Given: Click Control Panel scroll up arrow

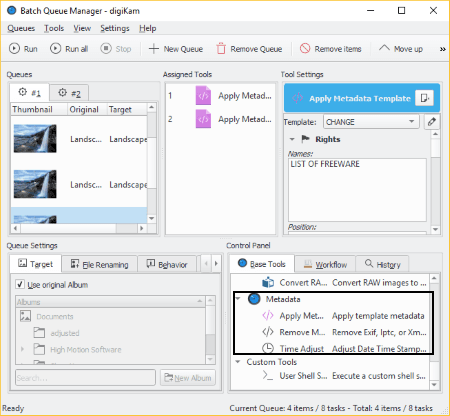Looking at the screenshot, I should coord(434,278).
